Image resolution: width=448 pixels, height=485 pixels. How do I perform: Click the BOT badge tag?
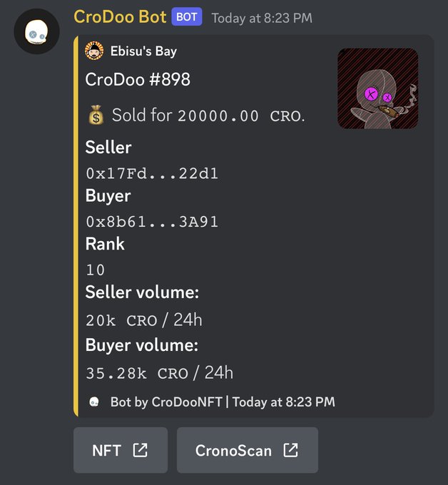[x=187, y=16]
